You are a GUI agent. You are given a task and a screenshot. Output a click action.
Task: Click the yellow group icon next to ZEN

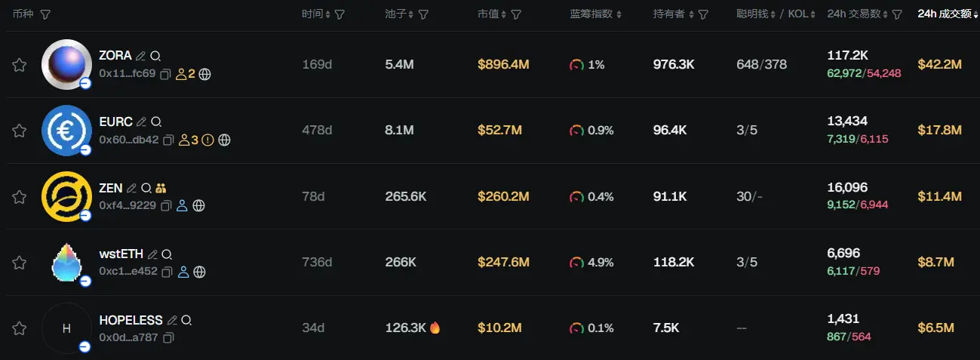[x=161, y=188]
